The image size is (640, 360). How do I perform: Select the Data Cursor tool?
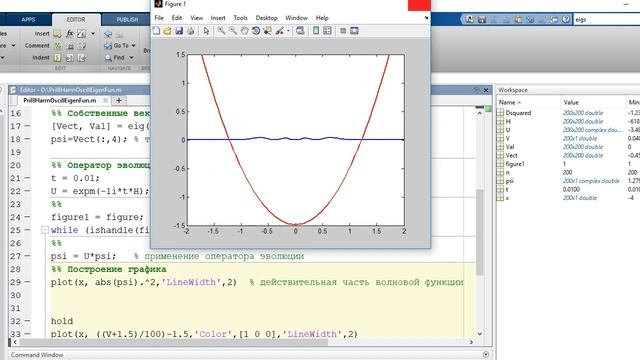[x=267, y=31]
